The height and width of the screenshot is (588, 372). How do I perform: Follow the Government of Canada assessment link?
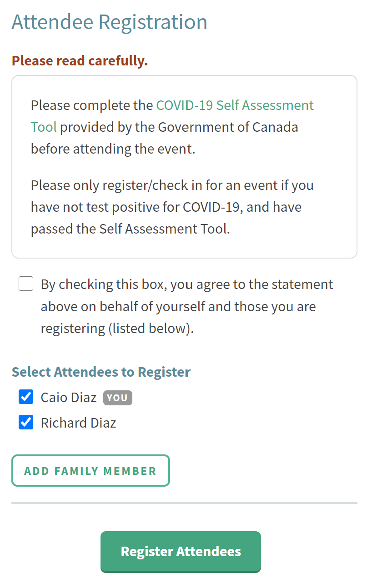235,105
